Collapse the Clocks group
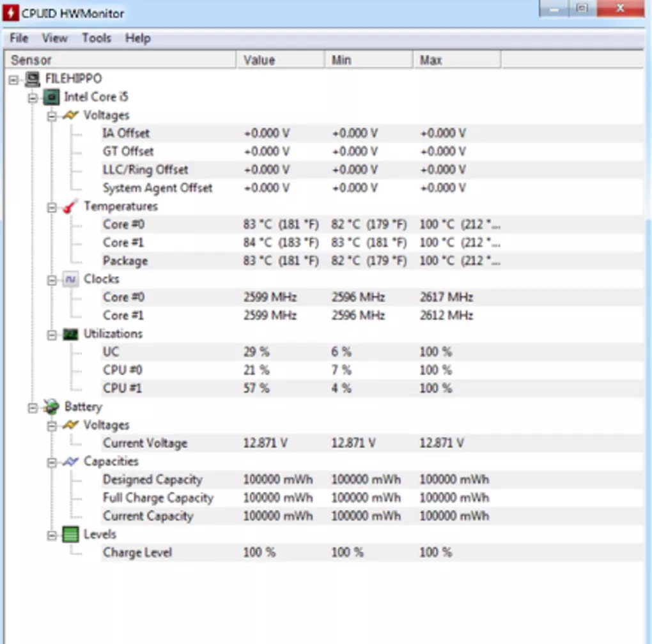Screen dimensions: 652x644 coord(52,280)
